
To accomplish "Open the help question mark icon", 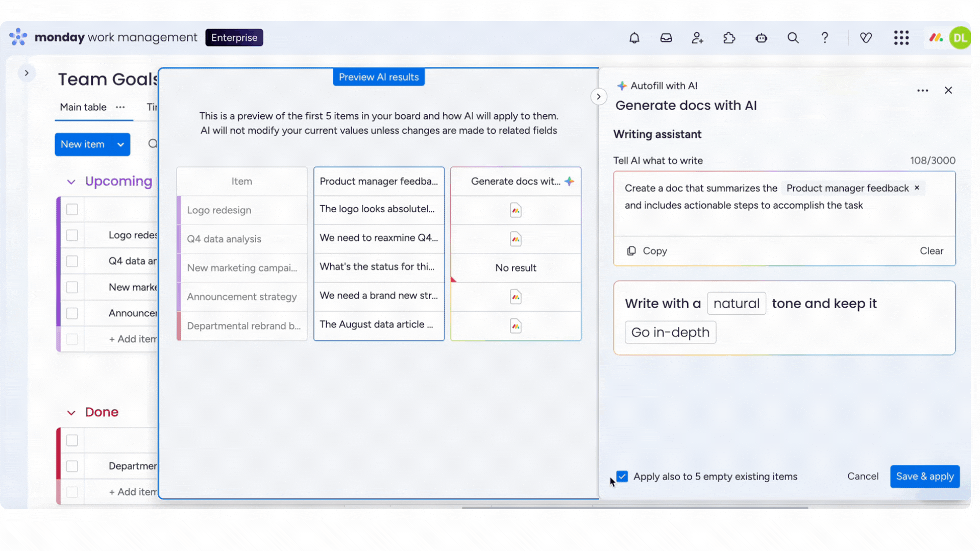I will [x=824, y=38].
